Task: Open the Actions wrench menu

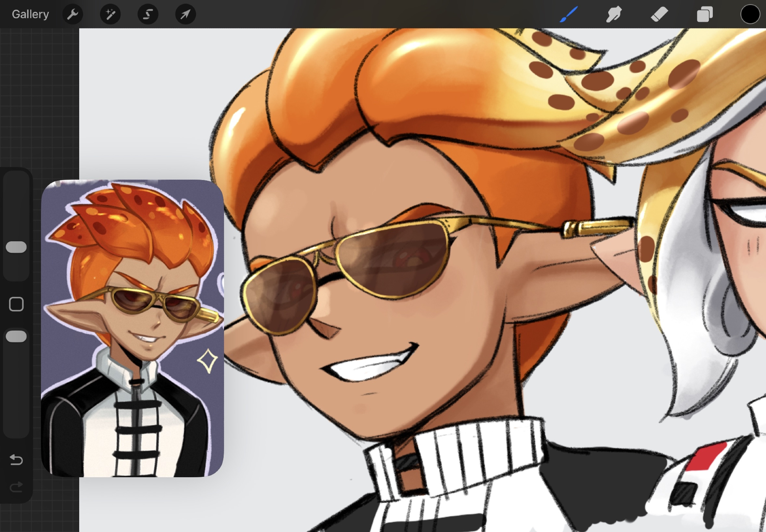Action: click(x=72, y=14)
